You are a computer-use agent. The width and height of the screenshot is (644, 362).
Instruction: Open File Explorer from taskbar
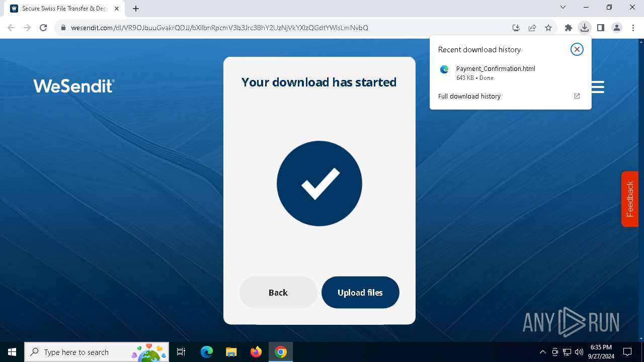click(x=231, y=352)
